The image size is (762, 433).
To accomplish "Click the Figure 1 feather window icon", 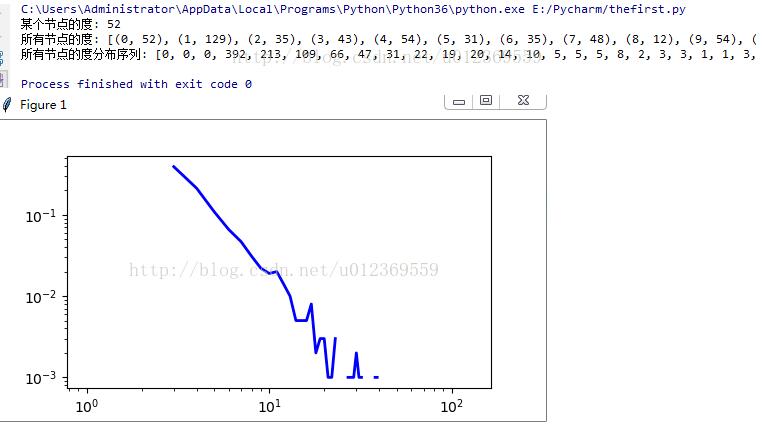I will coord(8,104).
